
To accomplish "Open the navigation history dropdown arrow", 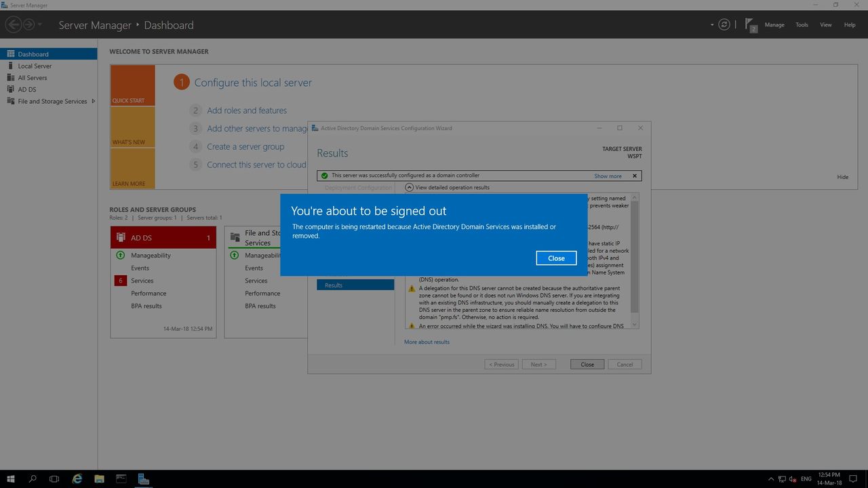I will coord(40,25).
